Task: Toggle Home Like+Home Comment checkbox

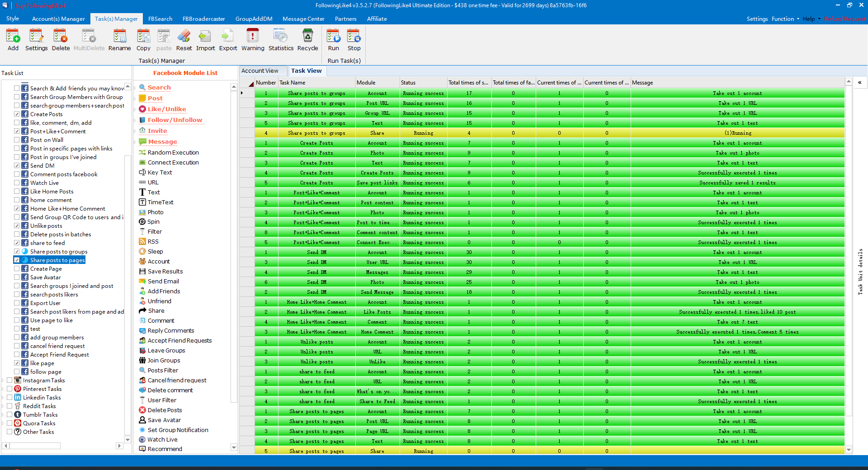Action: tap(17, 209)
